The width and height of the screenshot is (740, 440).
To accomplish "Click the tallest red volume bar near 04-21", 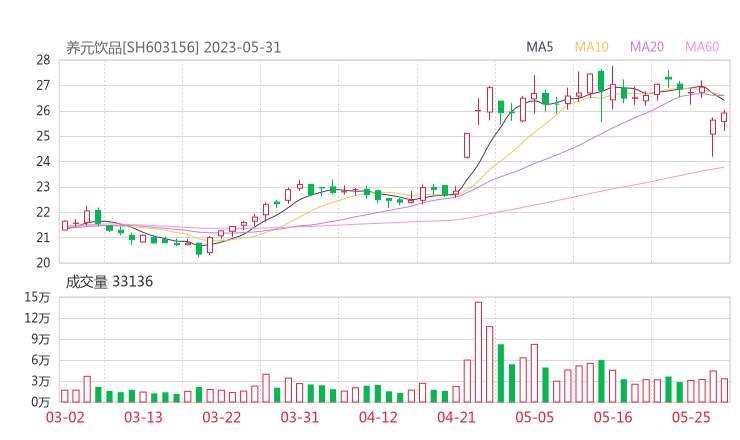I will tap(479, 352).
